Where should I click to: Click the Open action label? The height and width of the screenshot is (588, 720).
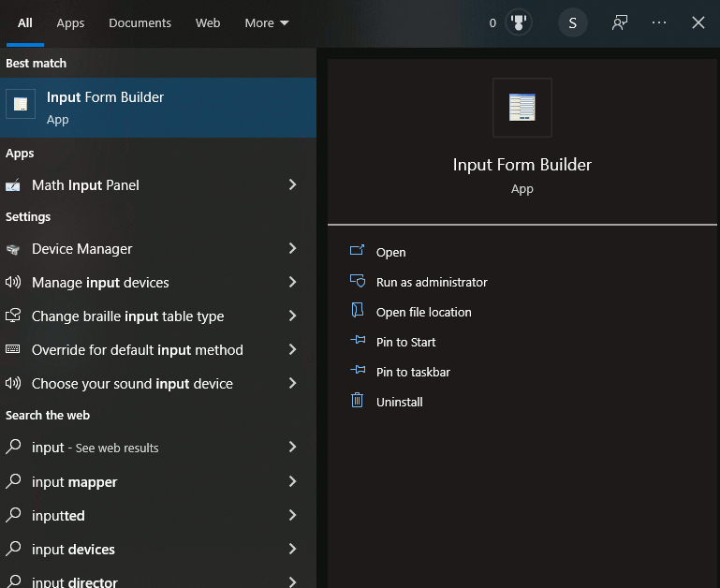tap(390, 252)
